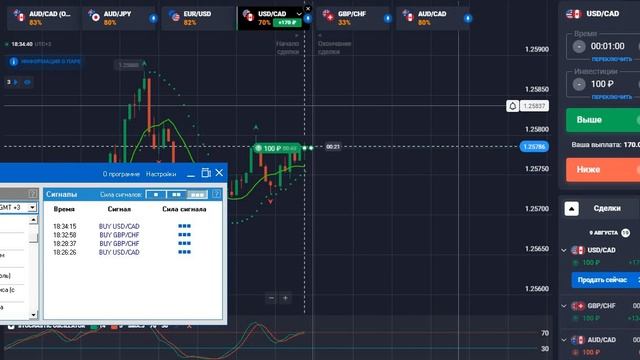
Task: Open the pair information info button
Action: pyautogui.click(x=45, y=62)
